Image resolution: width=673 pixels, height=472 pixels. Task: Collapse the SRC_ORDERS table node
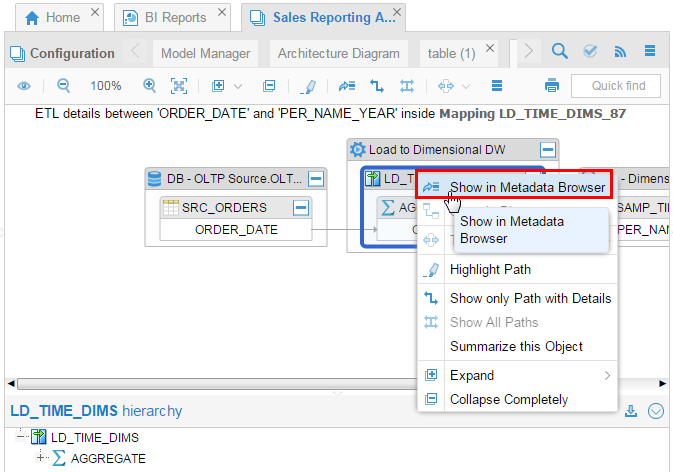pyautogui.click(x=301, y=208)
